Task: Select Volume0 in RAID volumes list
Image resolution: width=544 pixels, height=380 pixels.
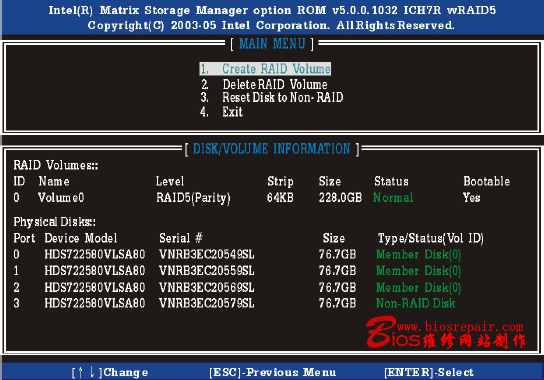Action: (x=61, y=197)
